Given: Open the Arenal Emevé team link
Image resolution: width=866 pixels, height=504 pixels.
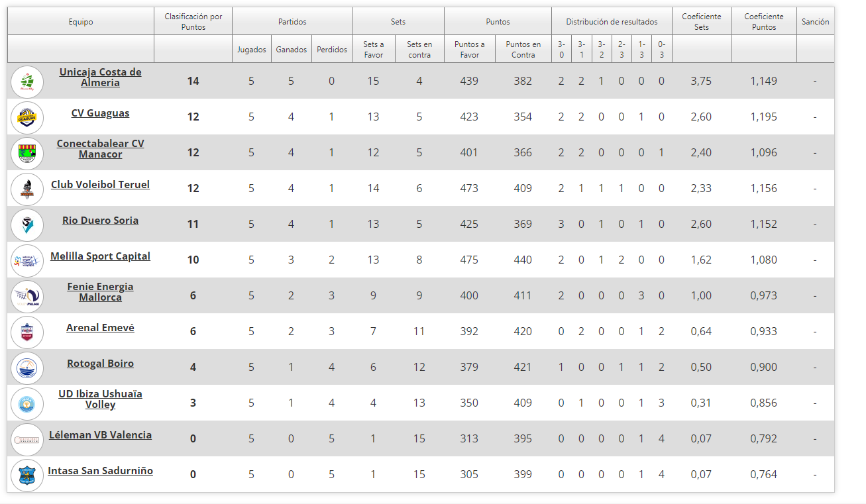Looking at the screenshot, I should 100,328.
